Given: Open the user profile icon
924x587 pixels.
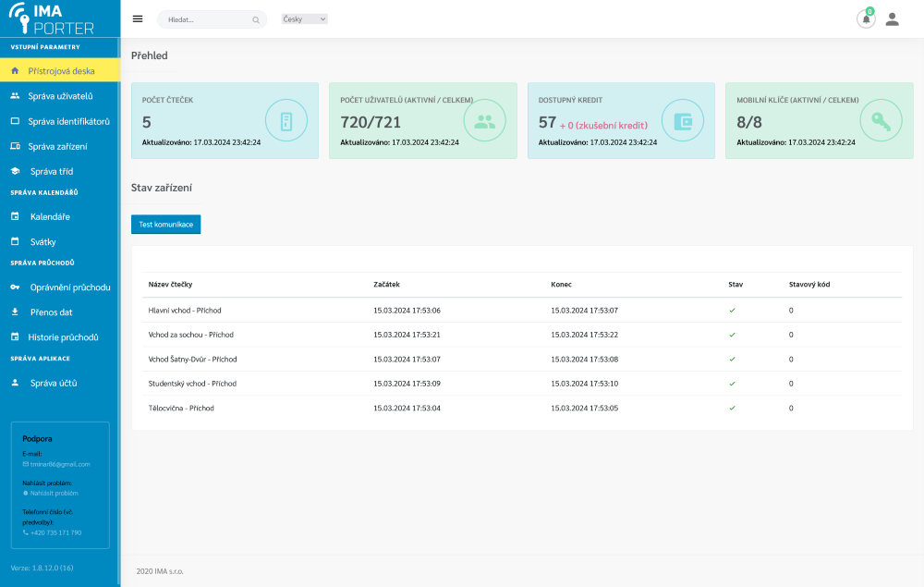Looking at the screenshot, I should click(893, 19).
